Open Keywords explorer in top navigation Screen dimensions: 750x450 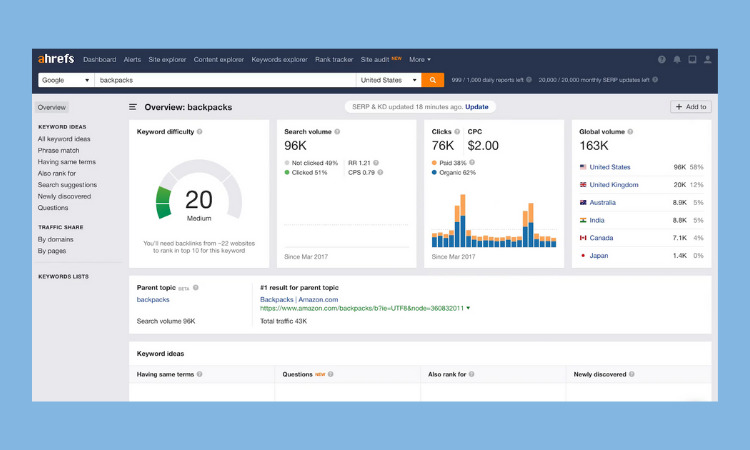(x=279, y=59)
